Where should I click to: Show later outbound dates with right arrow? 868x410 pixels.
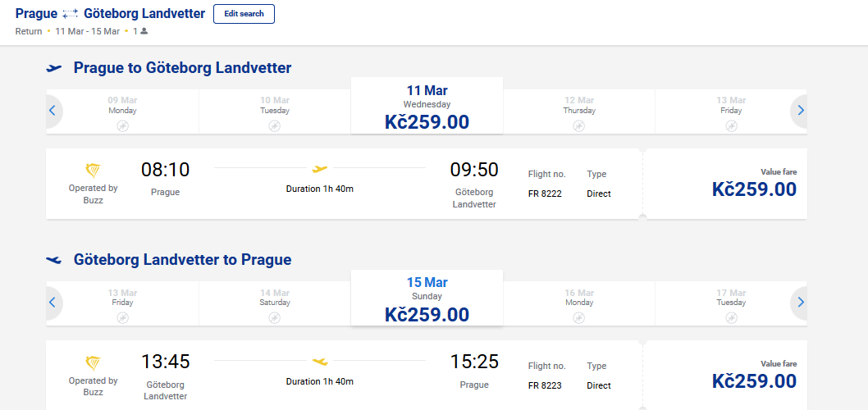coord(800,111)
